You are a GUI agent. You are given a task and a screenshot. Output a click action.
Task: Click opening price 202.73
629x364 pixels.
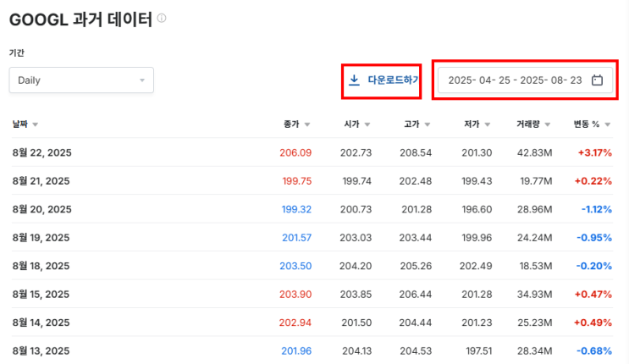click(356, 153)
